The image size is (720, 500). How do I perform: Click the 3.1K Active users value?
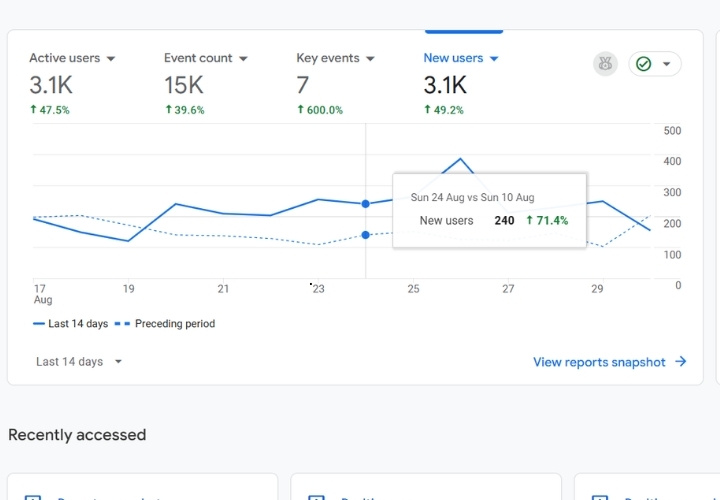coord(51,85)
